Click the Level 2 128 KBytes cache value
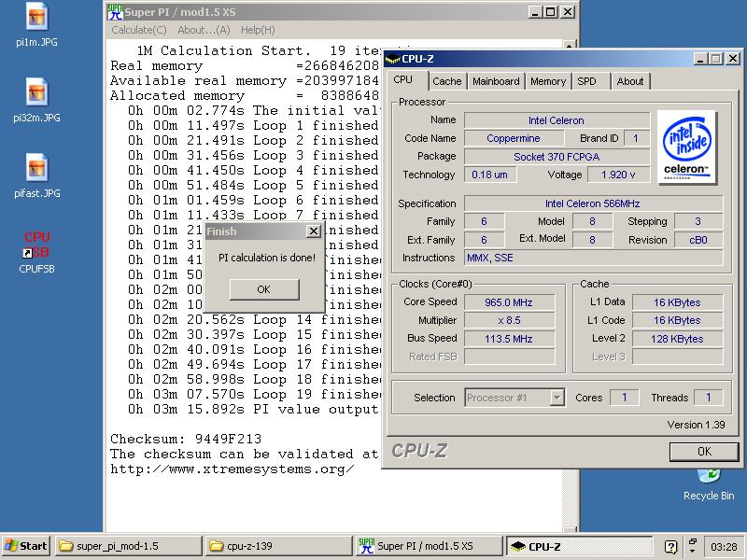747x560 pixels. click(678, 339)
